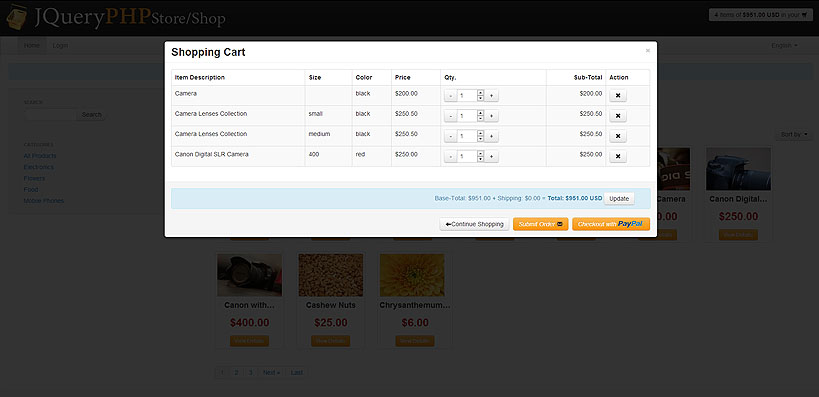Screen dimensions: 819x397
Task: Click the search input field
Action: tap(50, 114)
